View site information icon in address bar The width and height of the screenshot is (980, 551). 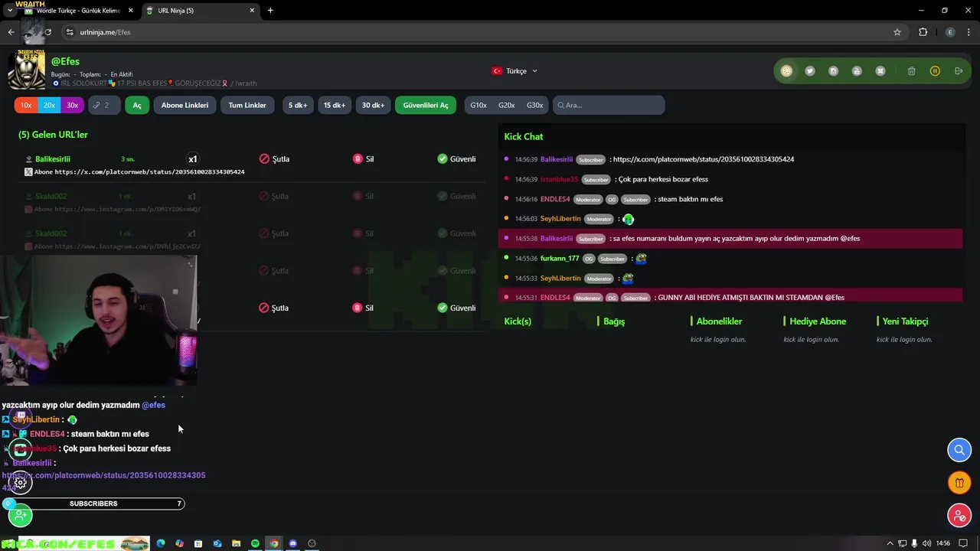(70, 32)
